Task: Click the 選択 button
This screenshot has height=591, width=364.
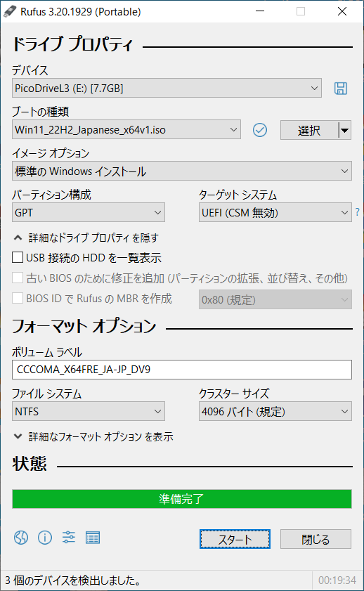Action: 309,131
